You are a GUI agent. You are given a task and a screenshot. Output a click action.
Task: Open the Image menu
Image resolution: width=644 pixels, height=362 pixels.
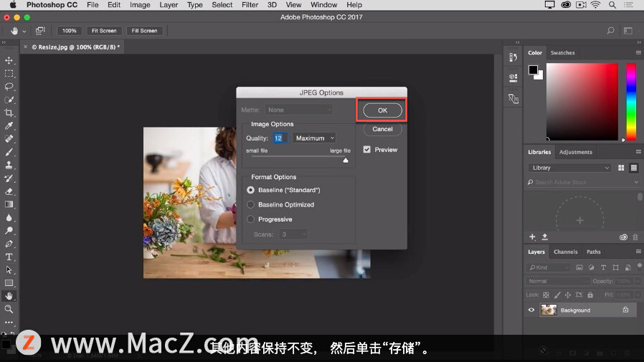coord(140,5)
